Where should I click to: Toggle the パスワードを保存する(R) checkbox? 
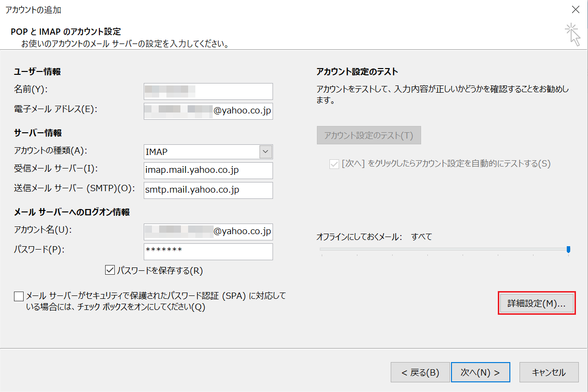coord(109,270)
